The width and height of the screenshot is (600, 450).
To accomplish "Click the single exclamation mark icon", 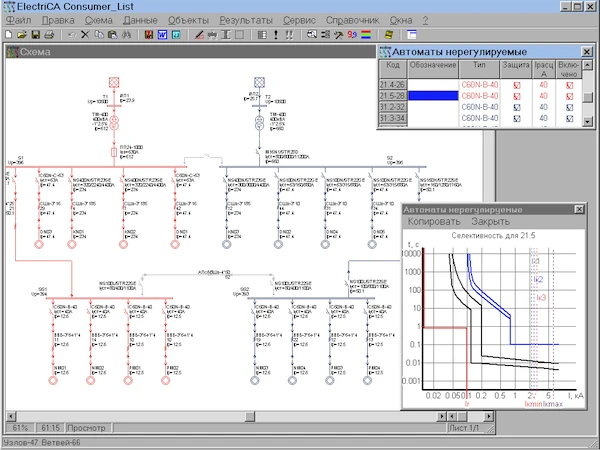I will pyautogui.click(x=276, y=34).
